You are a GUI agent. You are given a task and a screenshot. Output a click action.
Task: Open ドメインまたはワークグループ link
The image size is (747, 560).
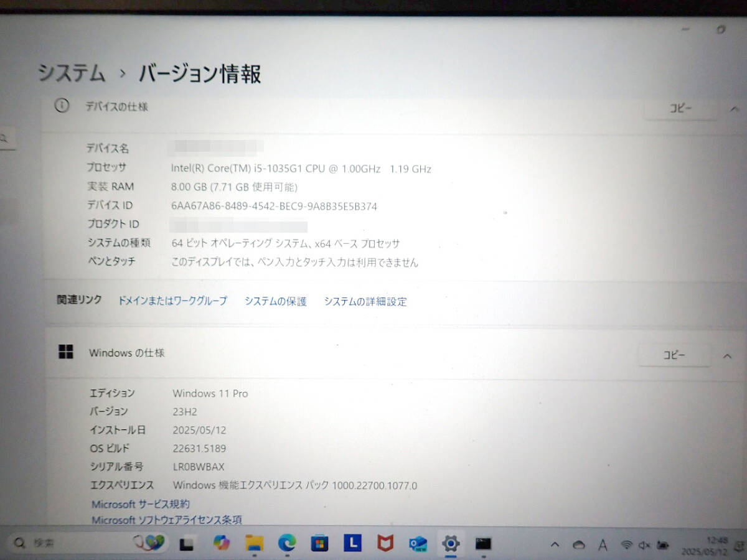click(172, 301)
